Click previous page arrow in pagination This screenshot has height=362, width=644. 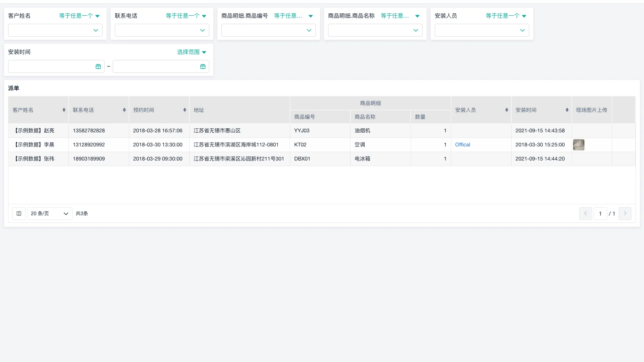(585, 214)
